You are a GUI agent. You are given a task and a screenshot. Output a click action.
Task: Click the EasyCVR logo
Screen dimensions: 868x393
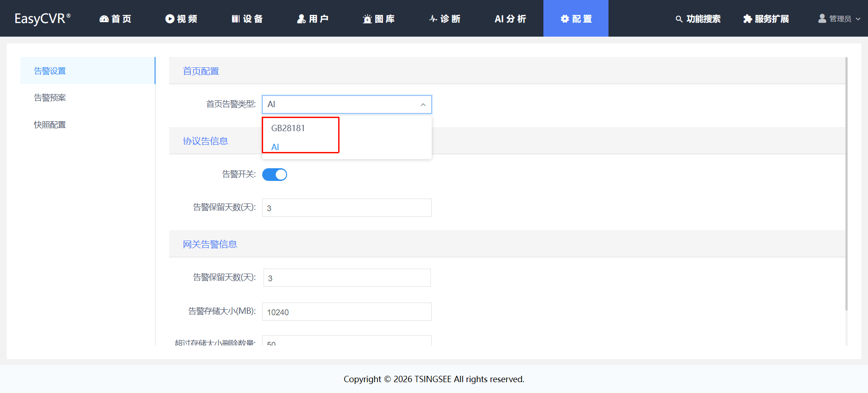pyautogui.click(x=42, y=19)
